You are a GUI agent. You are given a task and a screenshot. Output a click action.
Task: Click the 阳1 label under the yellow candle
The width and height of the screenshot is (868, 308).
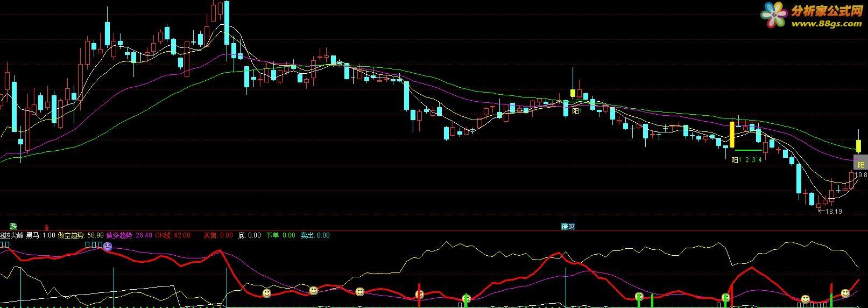pyautogui.click(x=577, y=111)
